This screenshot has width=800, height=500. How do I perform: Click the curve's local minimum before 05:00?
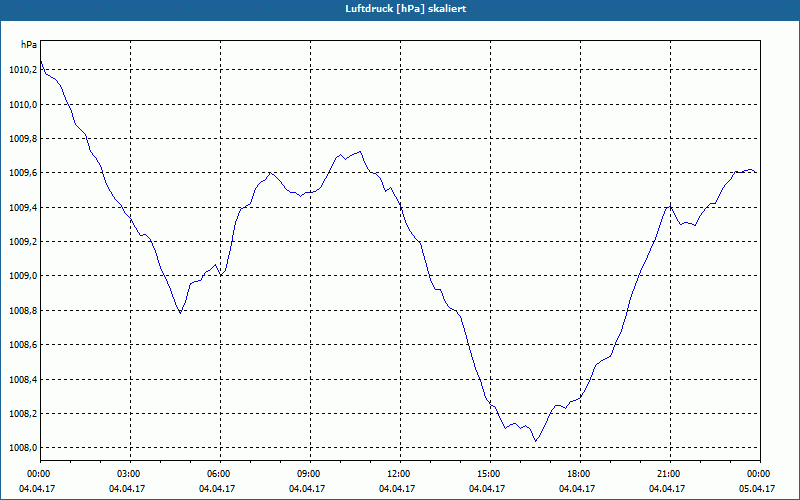point(180,313)
